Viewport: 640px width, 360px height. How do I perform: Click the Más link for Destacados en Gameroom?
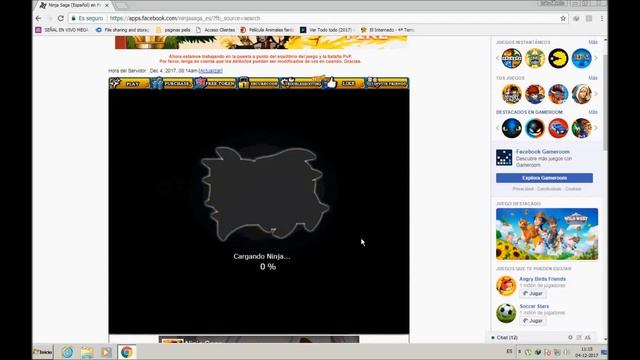tap(593, 112)
